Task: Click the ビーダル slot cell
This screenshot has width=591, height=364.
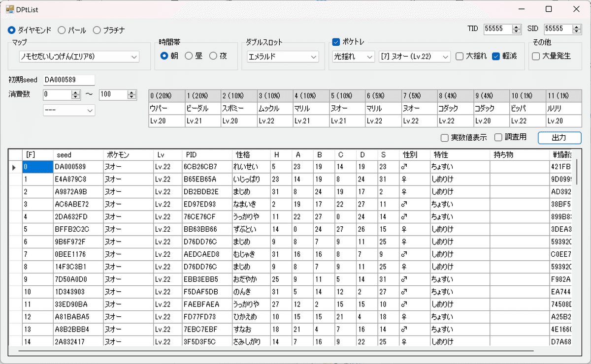Action: coord(202,108)
